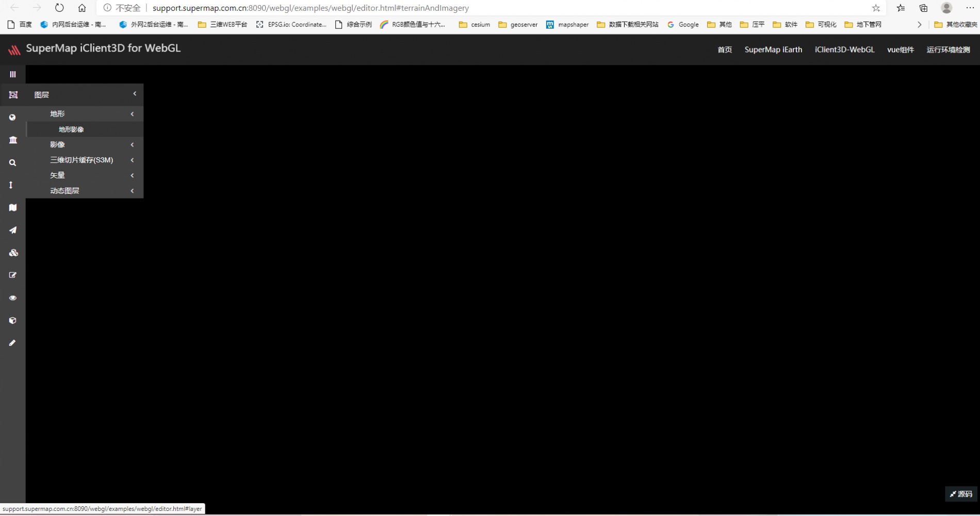Click the 源码 source code button

click(x=961, y=494)
